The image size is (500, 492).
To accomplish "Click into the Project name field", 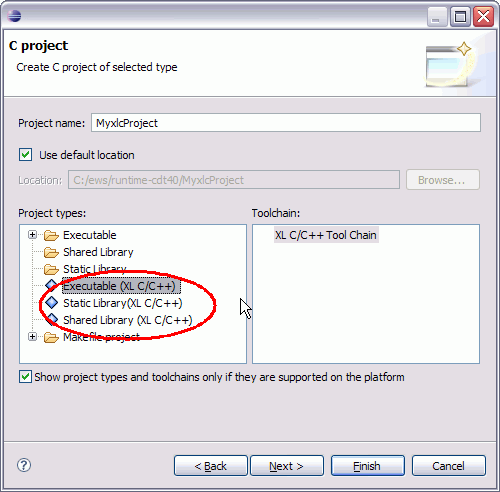I will (x=286, y=123).
